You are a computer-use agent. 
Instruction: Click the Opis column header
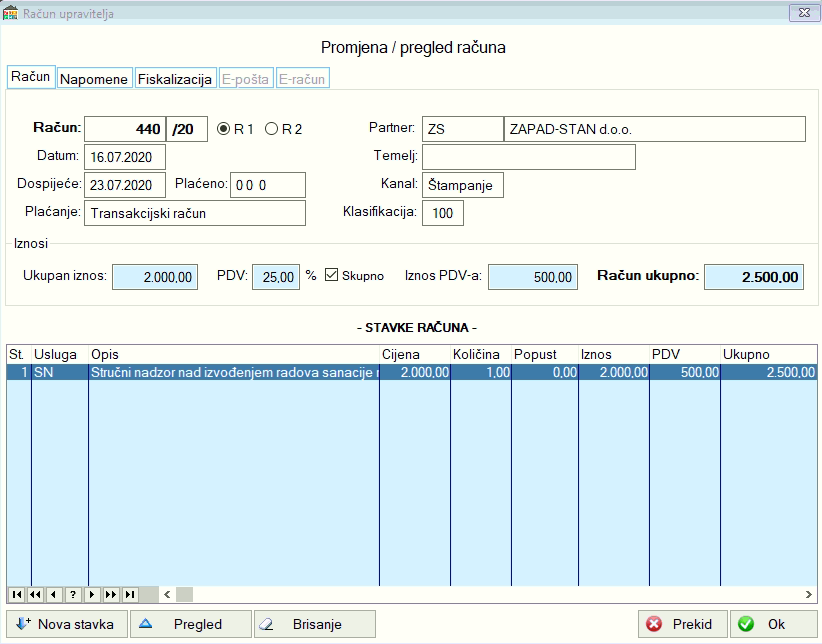(234, 355)
